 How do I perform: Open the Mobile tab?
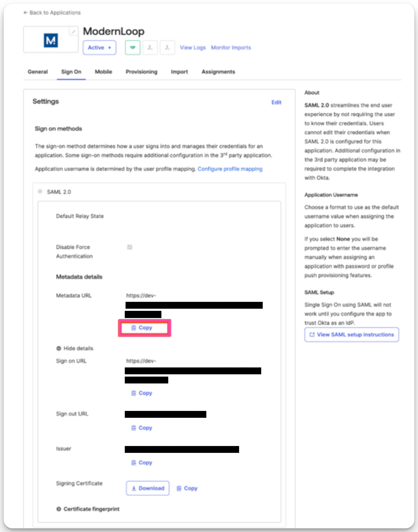(x=104, y=72)
